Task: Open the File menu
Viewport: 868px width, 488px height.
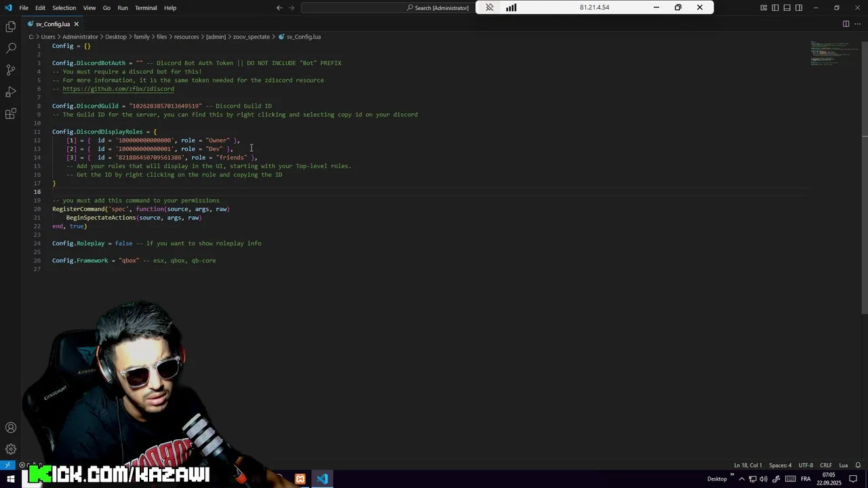Action: coord(24,7)
